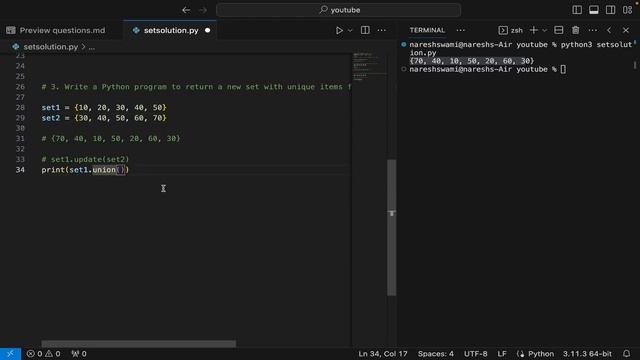Change encoding via UTF-8 status item
The image size is (640, 360).
click(476, 354)
